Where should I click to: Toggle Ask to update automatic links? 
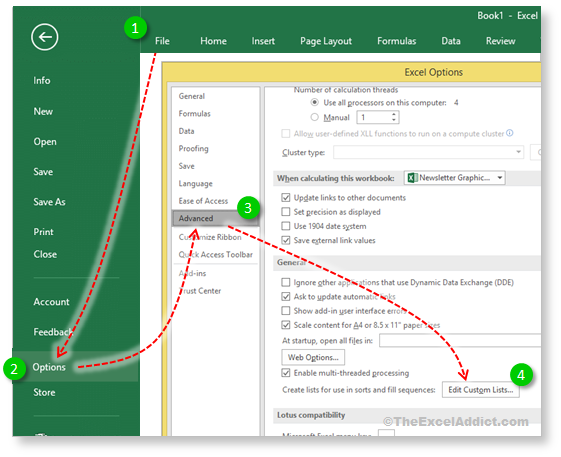coord(286,297)
